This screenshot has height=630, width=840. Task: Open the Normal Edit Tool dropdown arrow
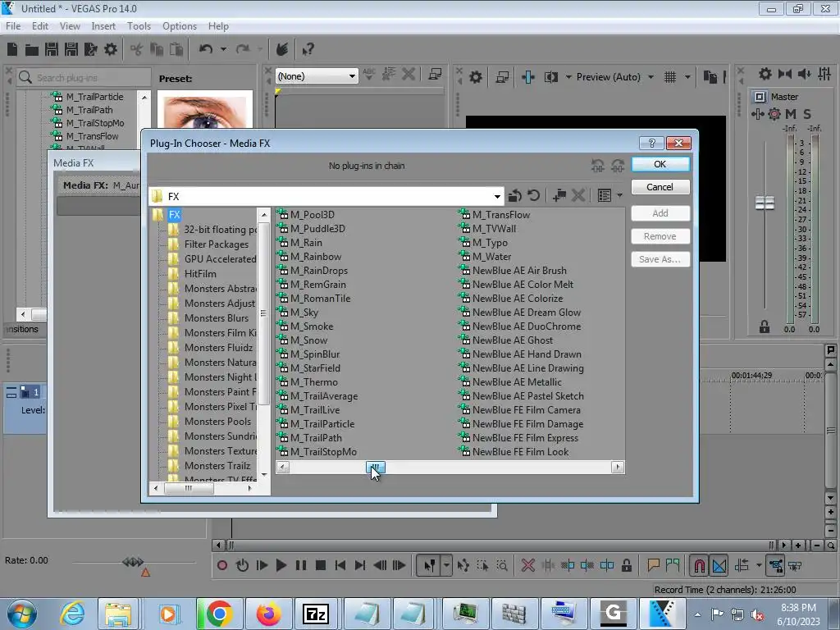(446, 565)
